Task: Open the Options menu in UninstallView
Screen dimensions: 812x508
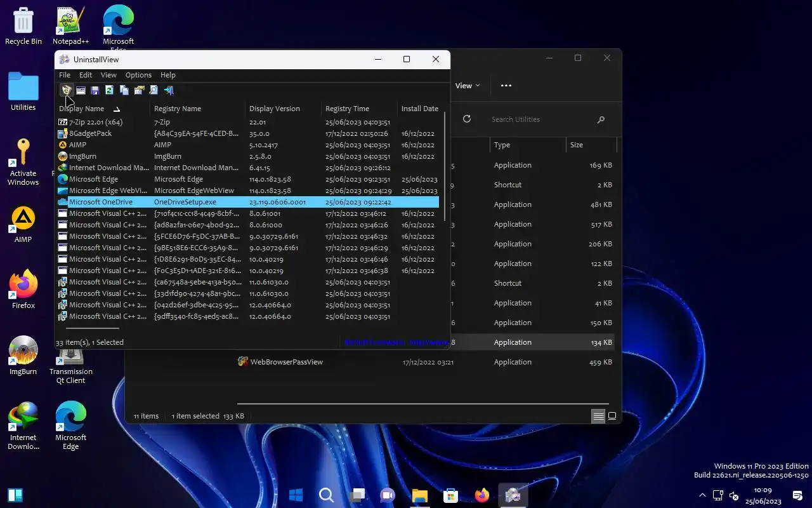Action: coord(138,75)
